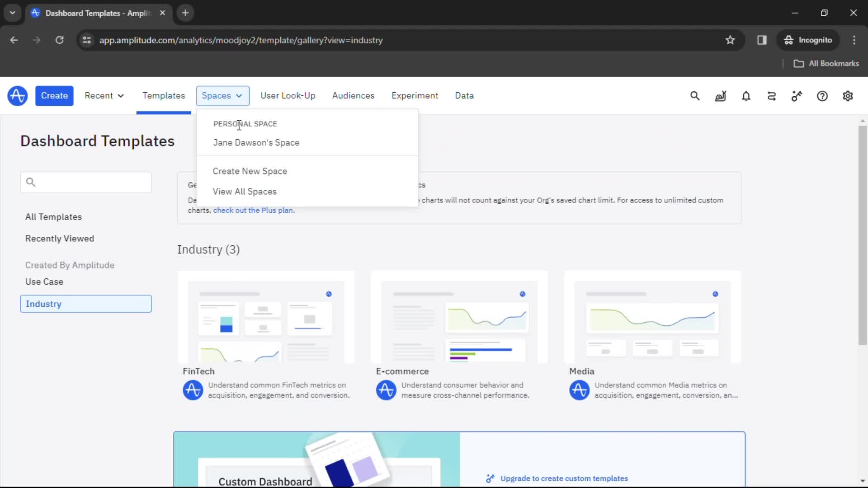Click the Media template title
Screen dimensions: 868x488
[581, 371]
